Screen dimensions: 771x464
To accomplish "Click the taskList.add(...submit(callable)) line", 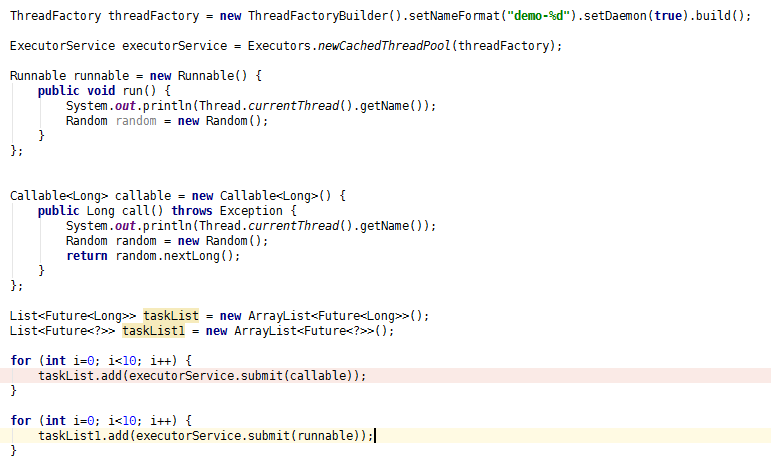I will point(203,376).
